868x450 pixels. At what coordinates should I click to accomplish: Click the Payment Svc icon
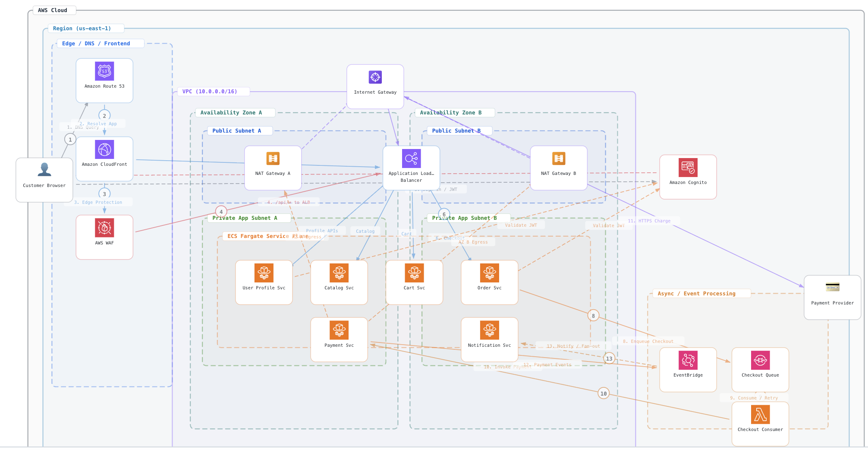pos(339,330)
